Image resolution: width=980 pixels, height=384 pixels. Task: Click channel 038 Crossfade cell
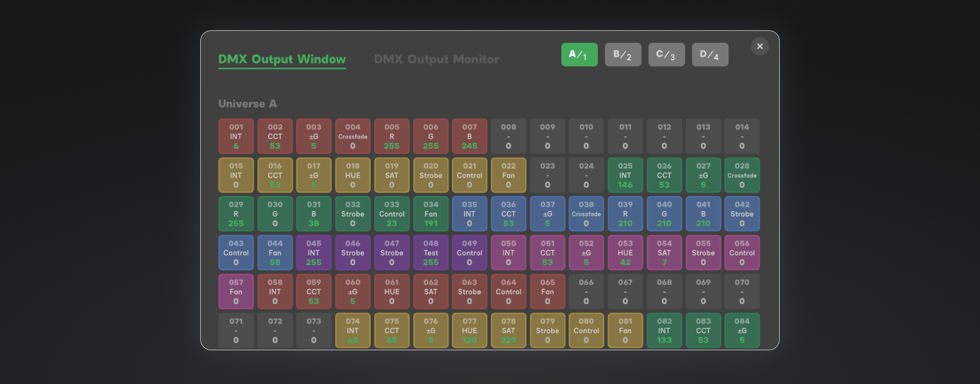[x=586, y=214]
